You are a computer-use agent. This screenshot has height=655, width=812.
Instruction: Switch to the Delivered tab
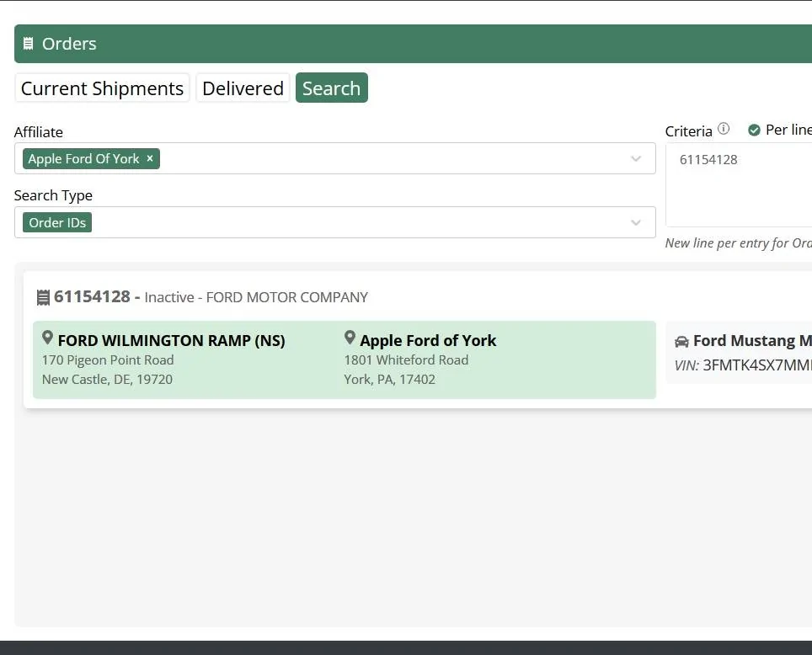pos(243,88)
